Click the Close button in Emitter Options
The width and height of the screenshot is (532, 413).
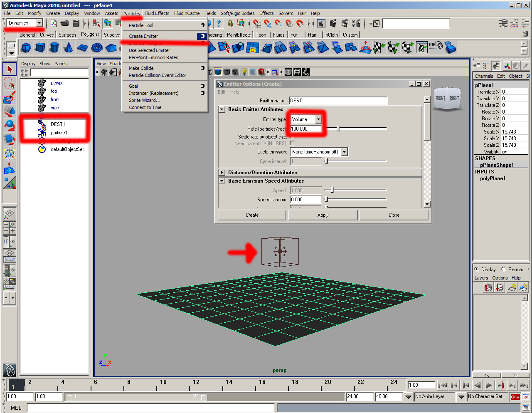coord(394,215)
